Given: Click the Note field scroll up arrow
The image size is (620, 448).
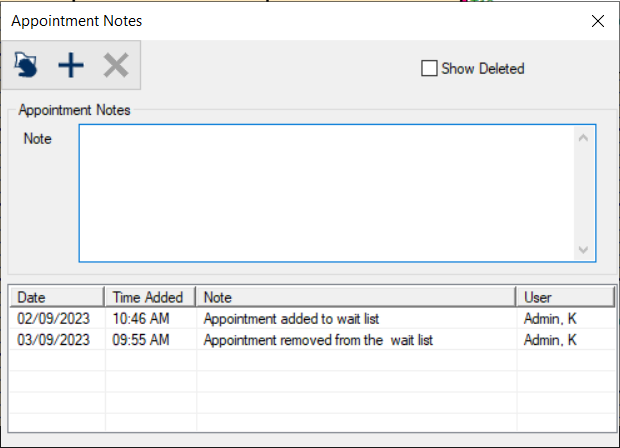Looking at the screenshot, I should click(x=583, y=138).
